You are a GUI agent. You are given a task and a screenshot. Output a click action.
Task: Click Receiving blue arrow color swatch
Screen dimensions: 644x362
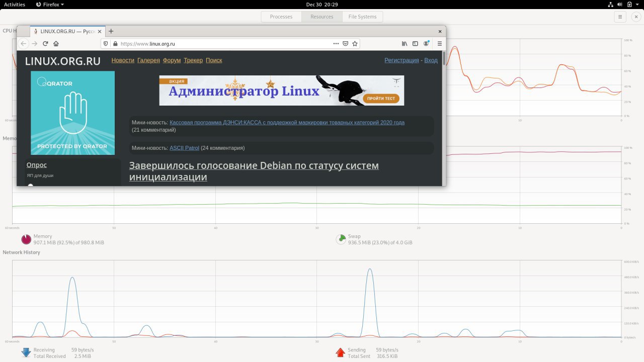point(26,352)
